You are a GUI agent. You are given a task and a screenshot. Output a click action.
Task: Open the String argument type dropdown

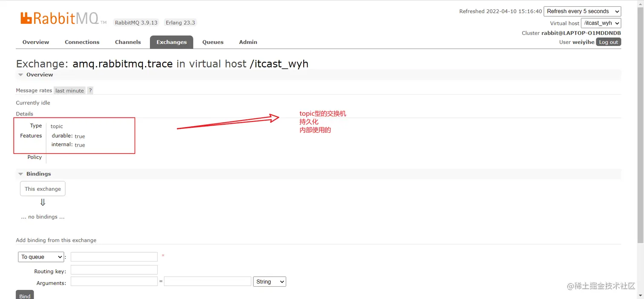click(x=270, y=282)
